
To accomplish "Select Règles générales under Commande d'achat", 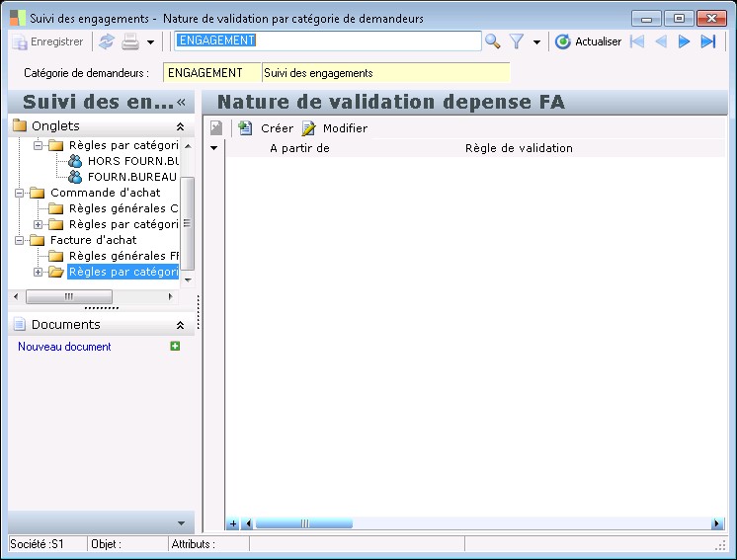I will pyautogui.click(x=123, y=208).
